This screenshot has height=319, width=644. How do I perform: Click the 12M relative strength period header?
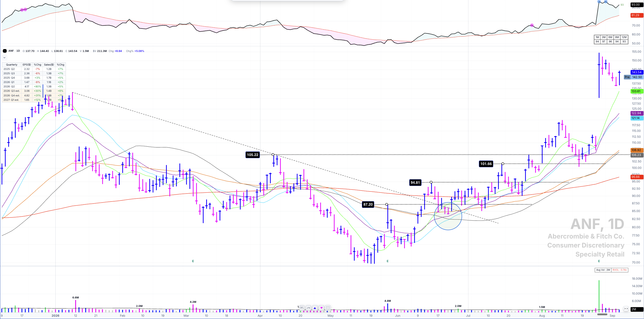pyautogui.click(x=624, y=37)
